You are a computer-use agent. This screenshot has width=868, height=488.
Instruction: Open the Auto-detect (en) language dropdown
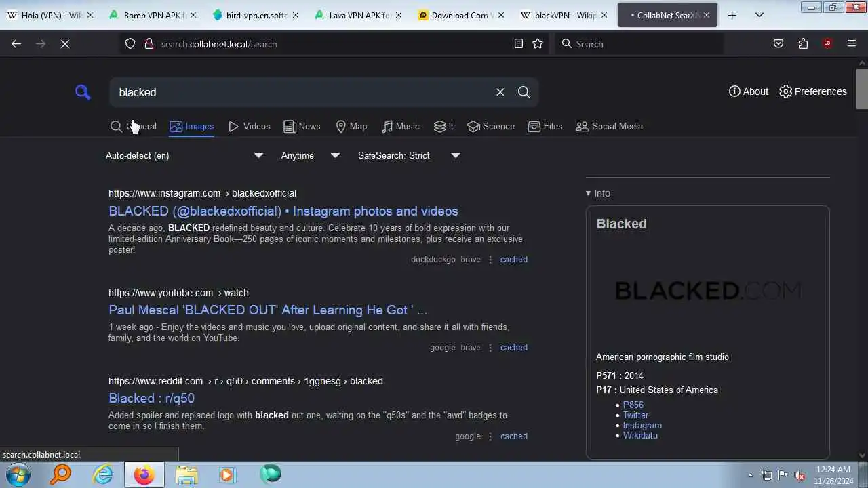click(x=184, y=155)
